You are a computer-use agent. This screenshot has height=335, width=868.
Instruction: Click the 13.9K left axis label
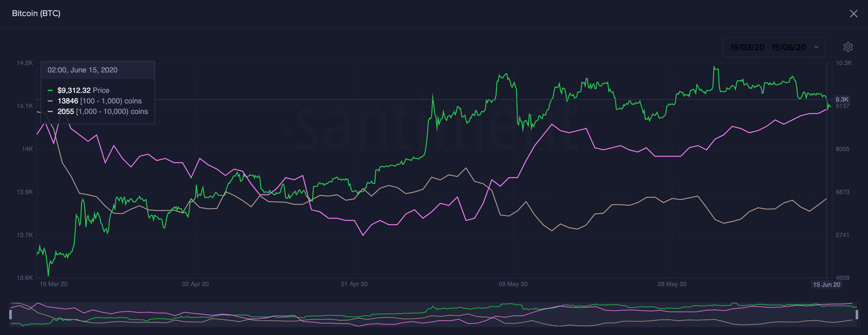(x=25, y=192)
